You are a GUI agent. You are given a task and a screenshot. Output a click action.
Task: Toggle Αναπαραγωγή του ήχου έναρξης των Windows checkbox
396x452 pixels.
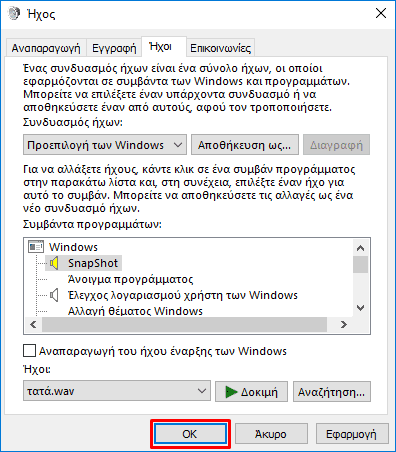pos(29,351)
